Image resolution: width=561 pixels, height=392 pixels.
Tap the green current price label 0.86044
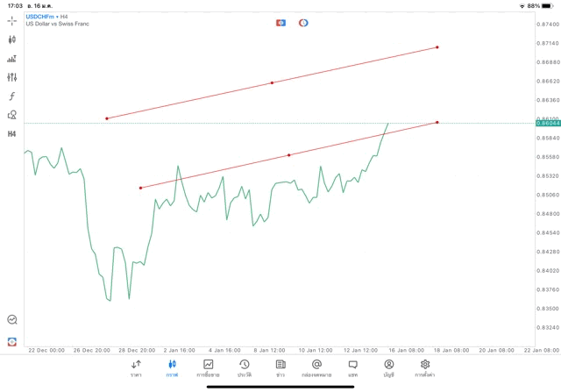tap(547, 124)
